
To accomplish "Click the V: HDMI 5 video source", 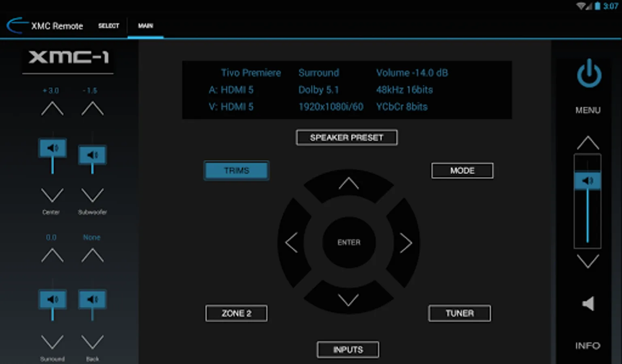I will point(231,107).
